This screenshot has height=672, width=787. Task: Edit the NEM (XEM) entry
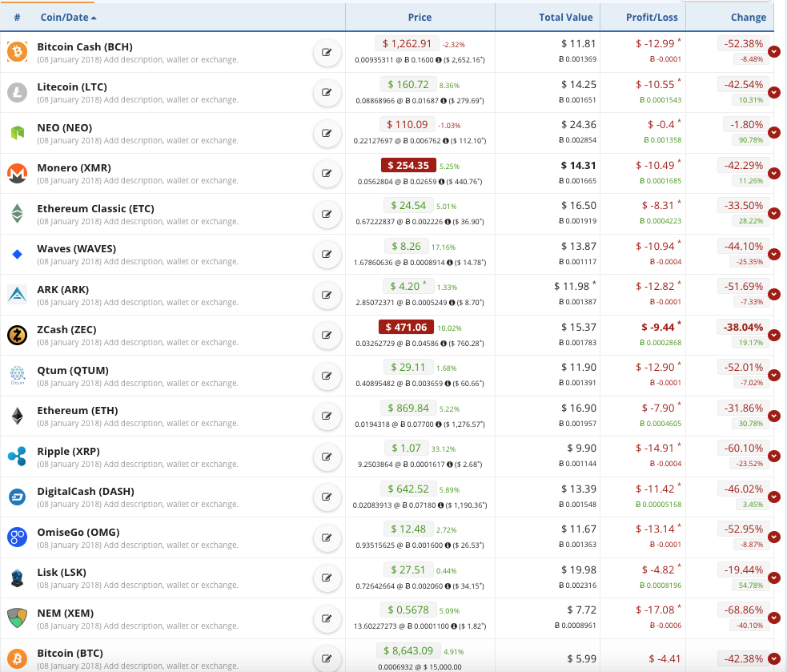[327, 618]
